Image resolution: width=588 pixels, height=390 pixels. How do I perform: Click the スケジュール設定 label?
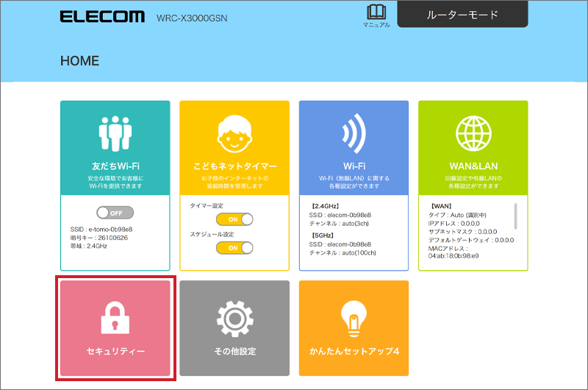click(x=212, y=234)
